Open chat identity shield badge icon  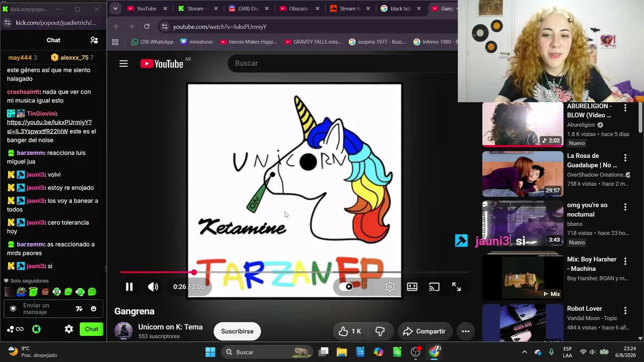[13, 309]
